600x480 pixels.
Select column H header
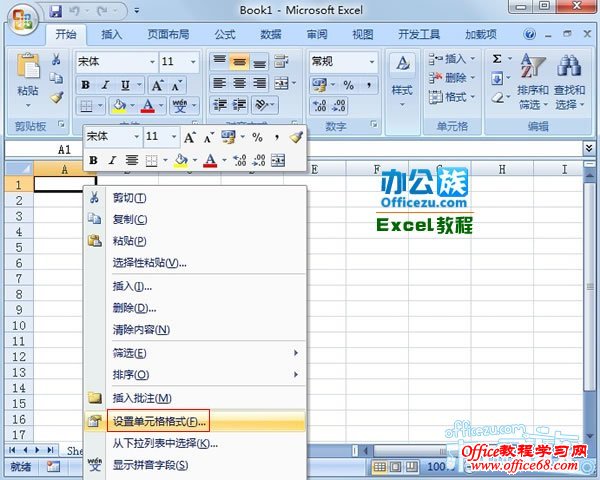pos(502,169)
